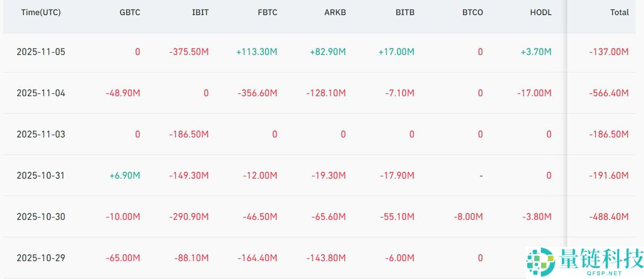
Task: Click the GBTC column header
Action: click(x=130, y=12)
